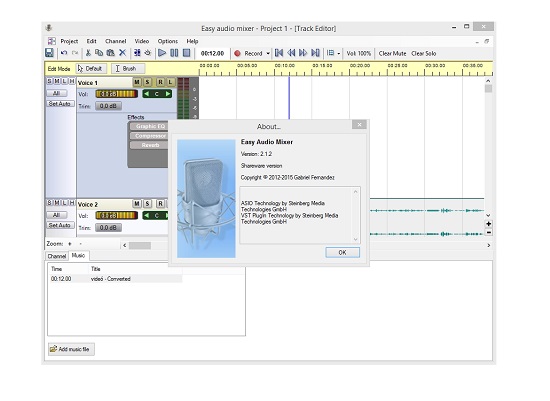Click the split clip icon in toolbar
Screen dimensions: 550x401
[137, 53]
